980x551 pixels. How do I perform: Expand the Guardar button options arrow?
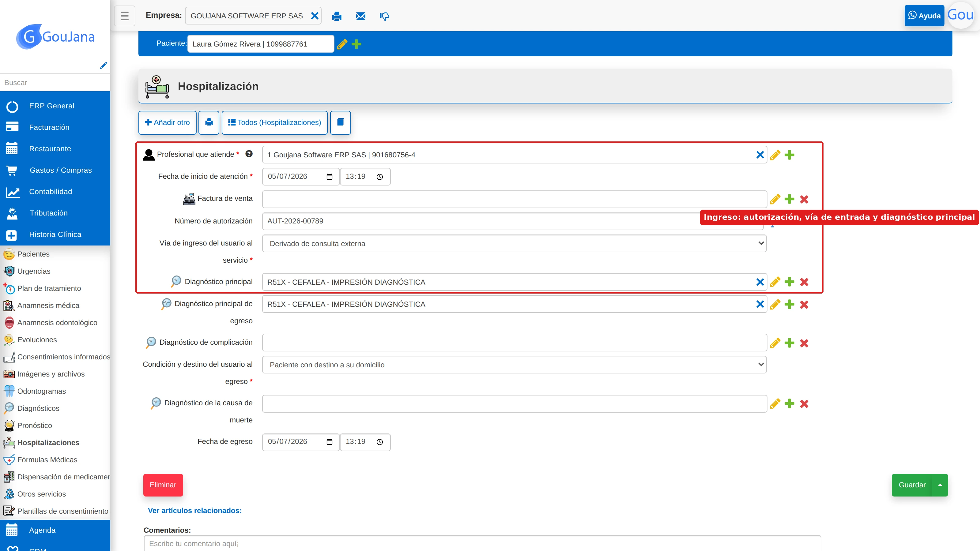pyautogui.click(x=940, y=485)
